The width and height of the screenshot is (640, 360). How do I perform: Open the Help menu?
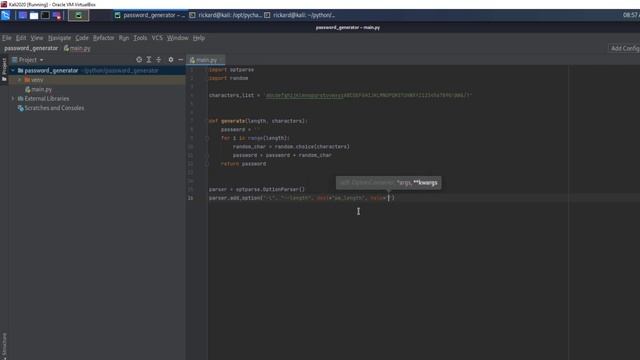coord(199,38)
